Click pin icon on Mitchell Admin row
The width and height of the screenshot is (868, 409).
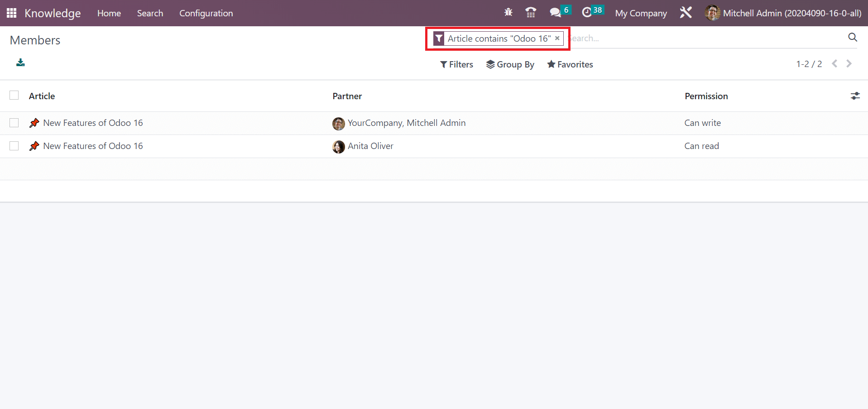point(34,123)
